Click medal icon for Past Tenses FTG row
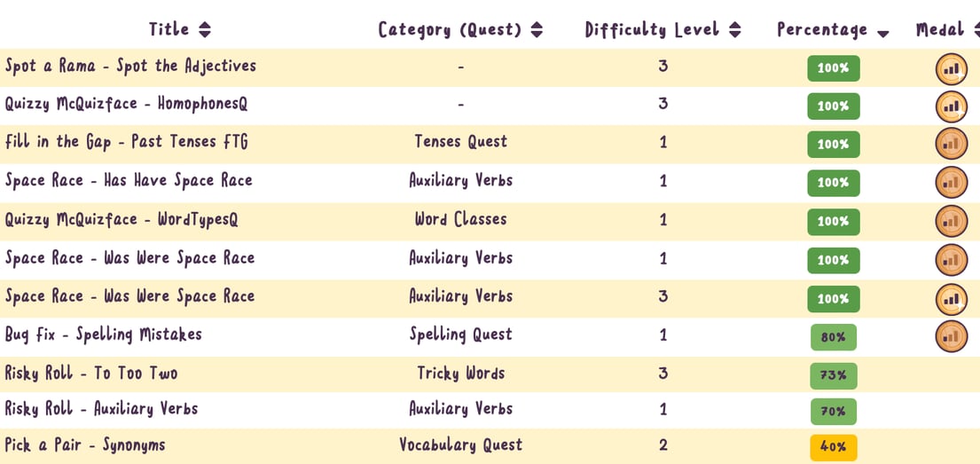 tap(952, 144)
